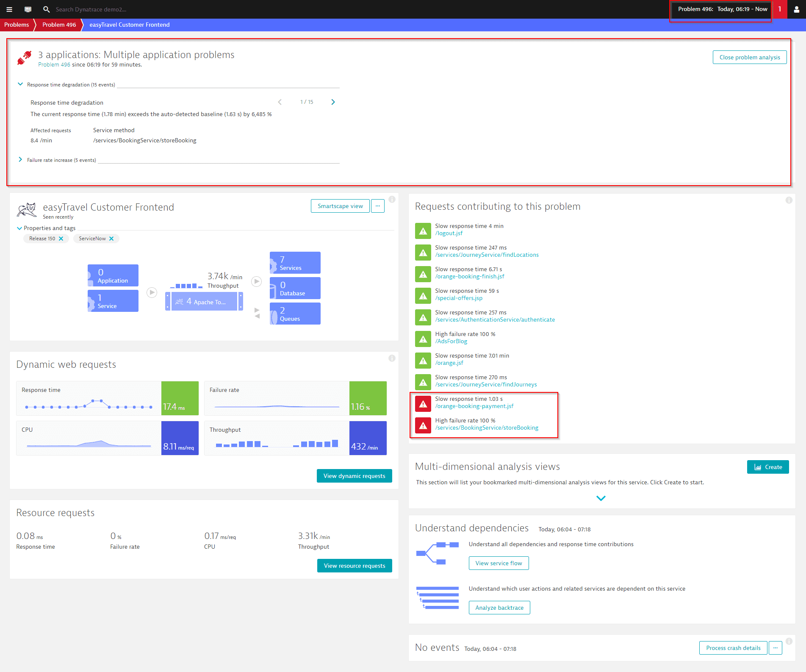Click the arrow between callers and process
Image resolution: width=806 pixels, height=672 pixels.
[x=152, y=292]
